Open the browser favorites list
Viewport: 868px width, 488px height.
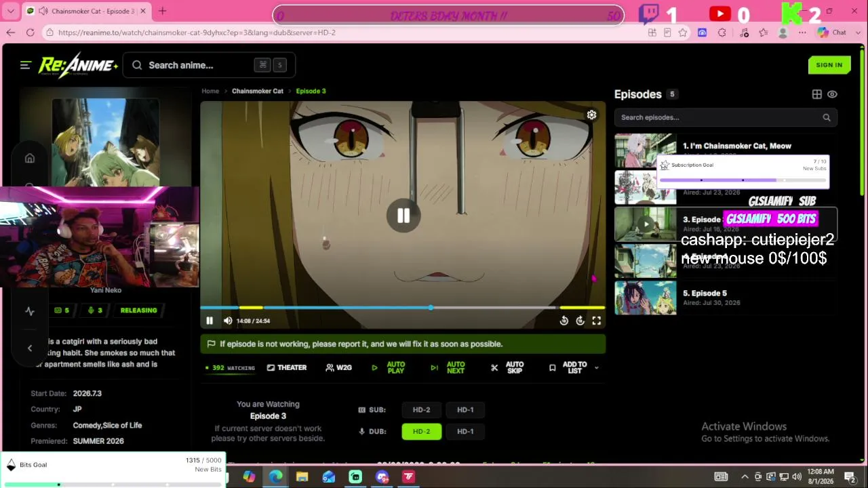click(x=764, y=33)
